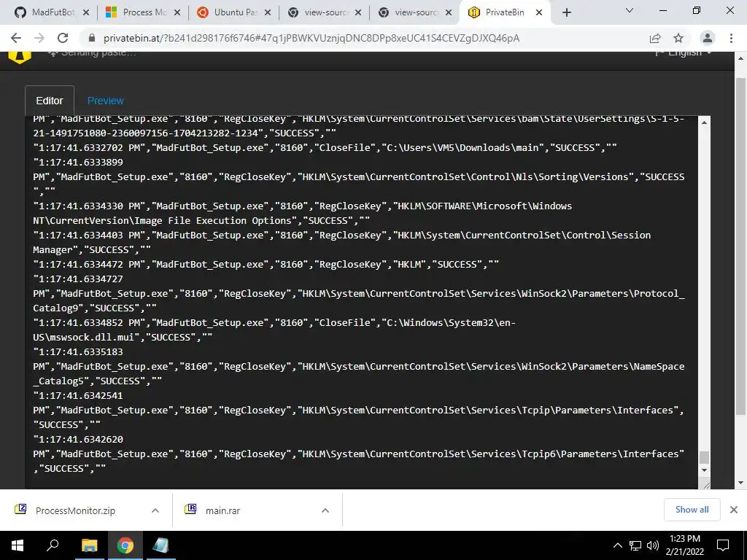This screenshot has width=747, height=560.
Task: Expand main.rar download options
Action: click(x=325, y=510)
